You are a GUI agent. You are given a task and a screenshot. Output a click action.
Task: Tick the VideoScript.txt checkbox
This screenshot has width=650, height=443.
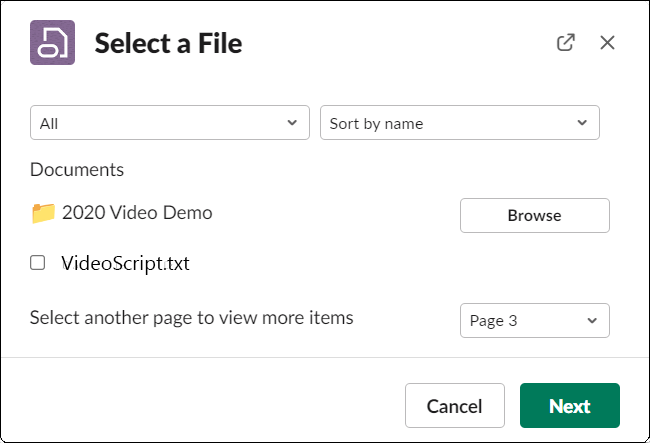(38, 263)
